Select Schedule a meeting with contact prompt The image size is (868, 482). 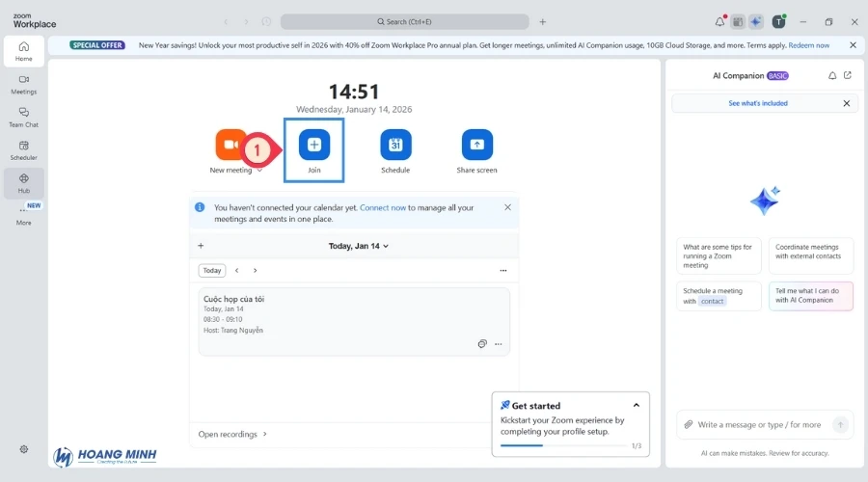pos(719,296)
